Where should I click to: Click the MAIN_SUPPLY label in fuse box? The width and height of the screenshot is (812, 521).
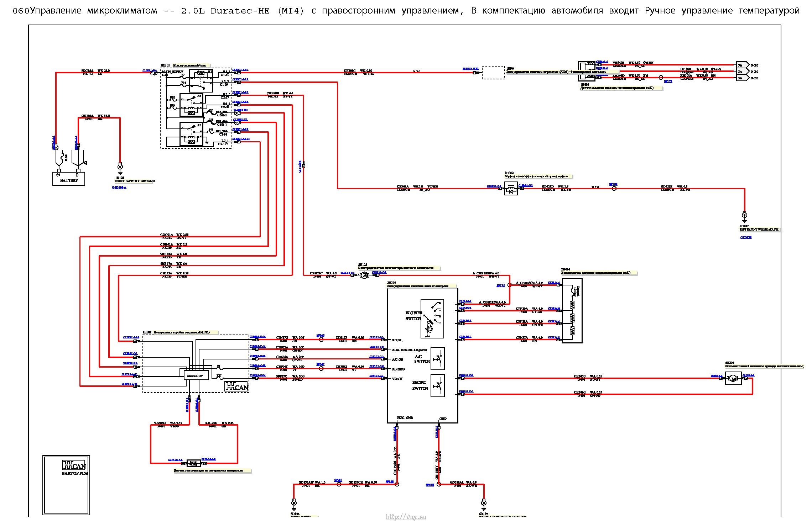tap(172, 72)
